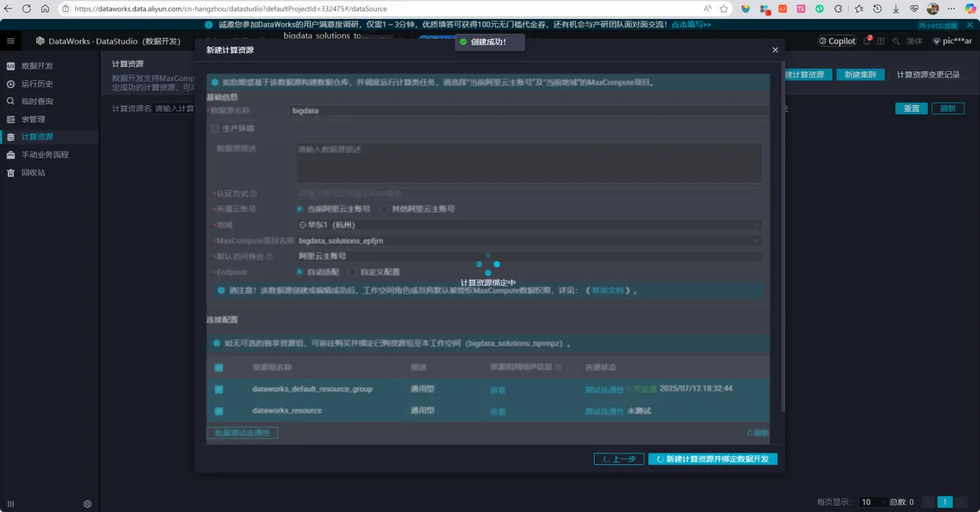Reload the page with refresh icon
Screen dimensions: 980x512
tap(27, 9)
